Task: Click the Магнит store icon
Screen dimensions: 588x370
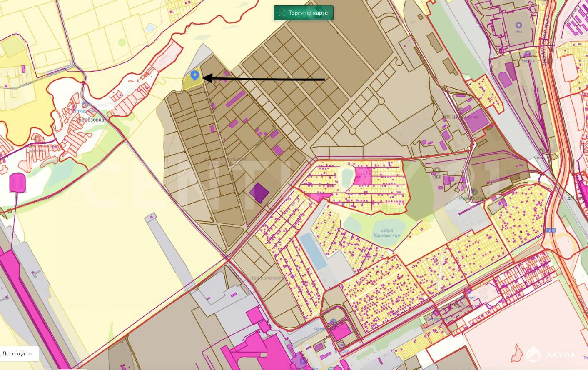Action: coord(468,291)
